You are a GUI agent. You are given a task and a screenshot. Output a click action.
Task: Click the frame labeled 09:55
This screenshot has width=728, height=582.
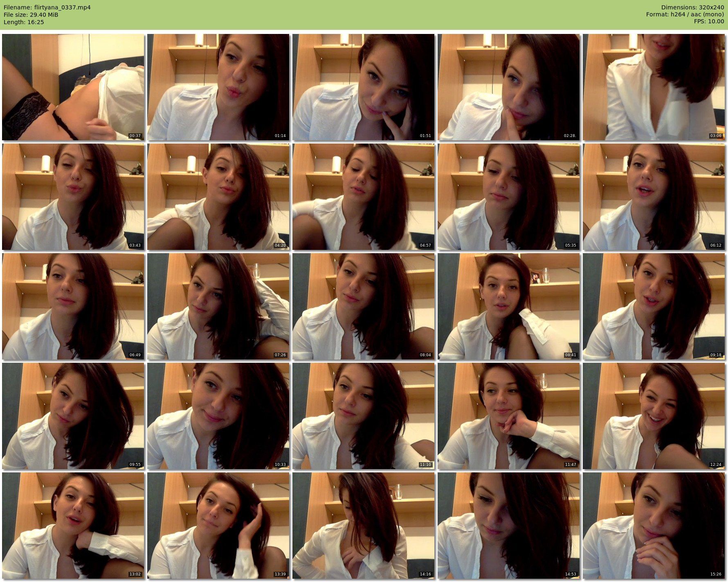(73, 416)
